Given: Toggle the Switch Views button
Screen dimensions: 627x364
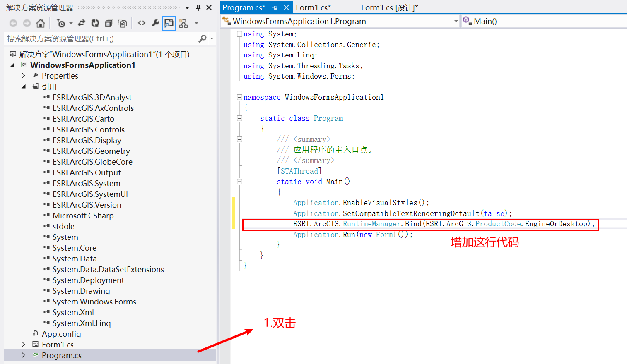Looking at the screenshot, I should (x=183, y=23).
